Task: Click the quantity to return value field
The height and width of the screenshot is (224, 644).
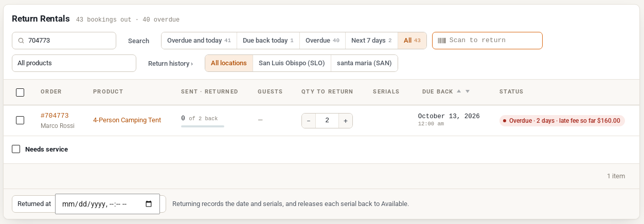Action: pos(327,121)
